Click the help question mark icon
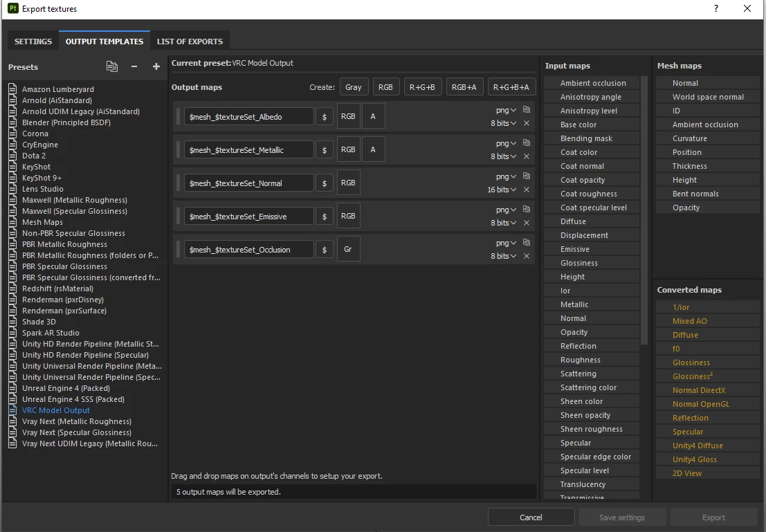 click(716, 8)
